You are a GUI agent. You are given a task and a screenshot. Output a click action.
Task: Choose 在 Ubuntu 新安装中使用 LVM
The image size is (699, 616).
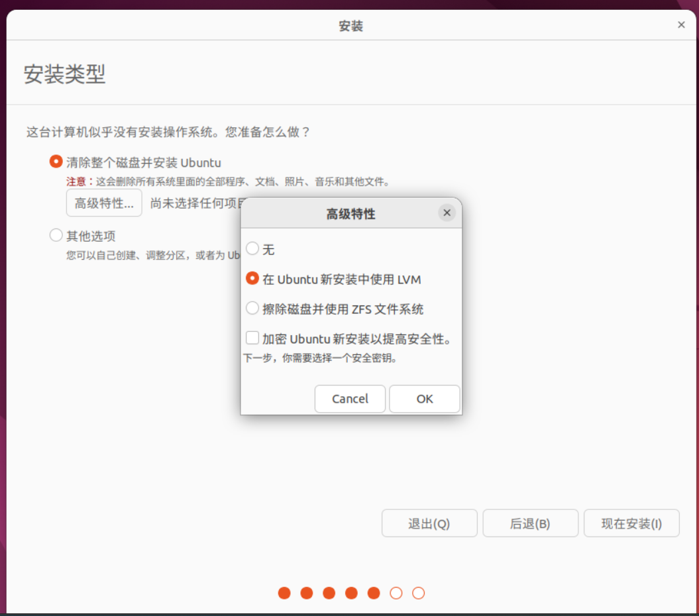(252, 279)
